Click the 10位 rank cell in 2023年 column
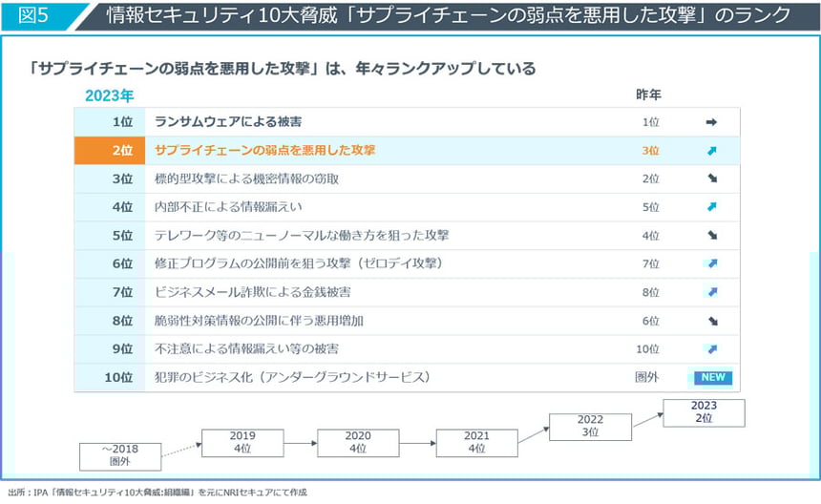Image resolution: width=821 pixels, height=504 pixels. (x=110, y=377)
